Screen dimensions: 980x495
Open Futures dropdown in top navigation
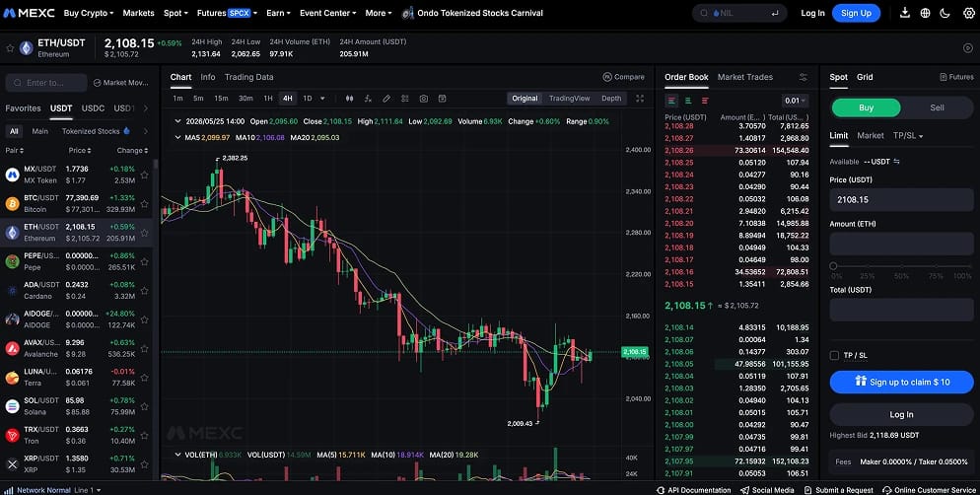227,13
